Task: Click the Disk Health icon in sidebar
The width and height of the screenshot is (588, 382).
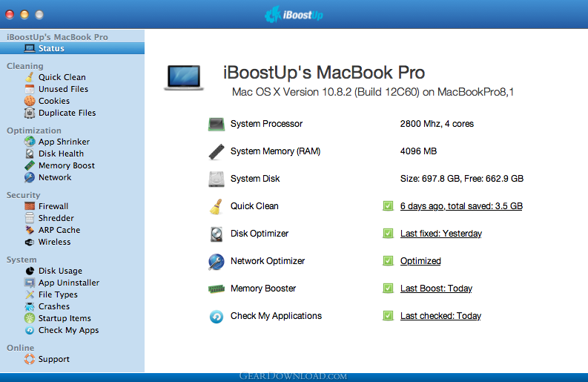Action: coord(30,154)
